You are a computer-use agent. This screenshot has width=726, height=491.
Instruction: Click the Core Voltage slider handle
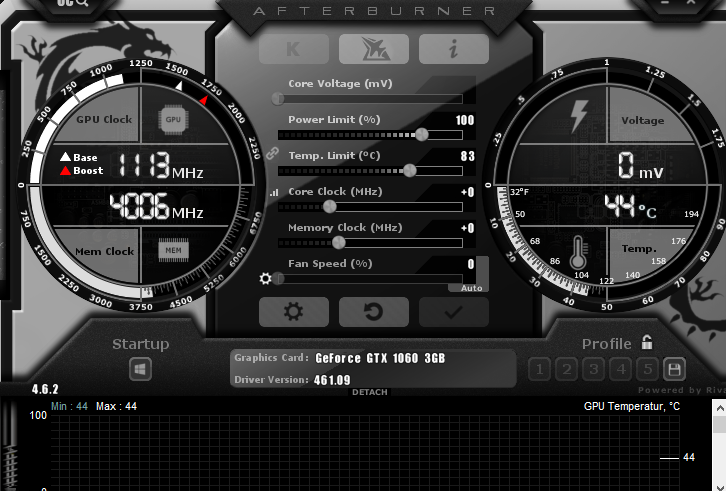[278, 99]
